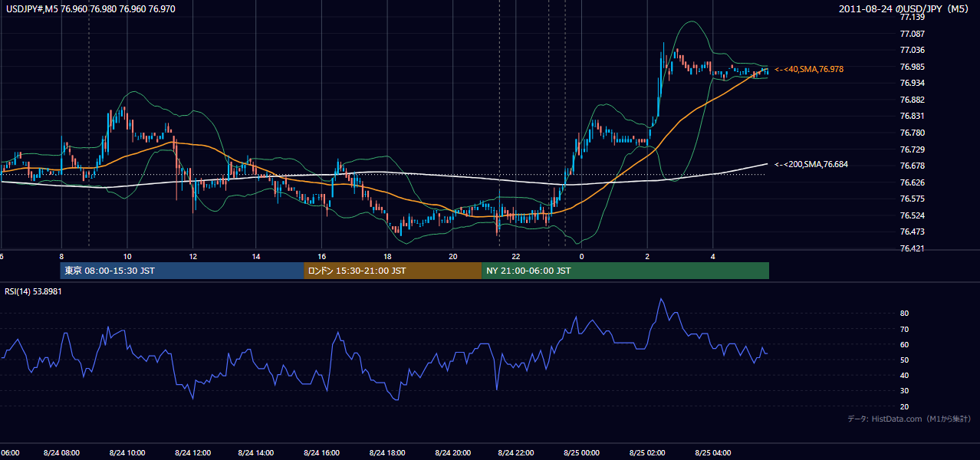
Task: Click hour tick 14 under price chart
Action: (256, 256)
